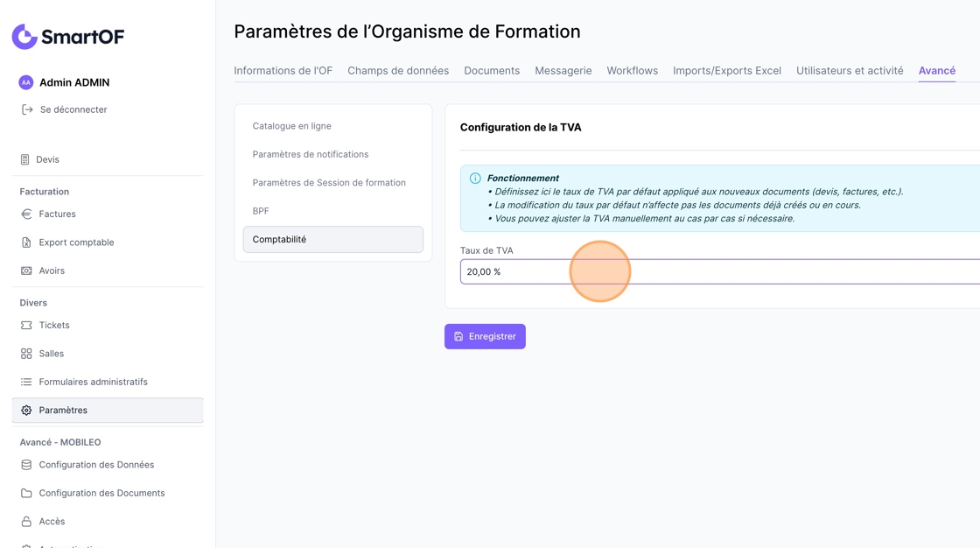Viewport: 980px width, 548px height.
Task: Click the Salles grid icon
Action: point(26,354)
